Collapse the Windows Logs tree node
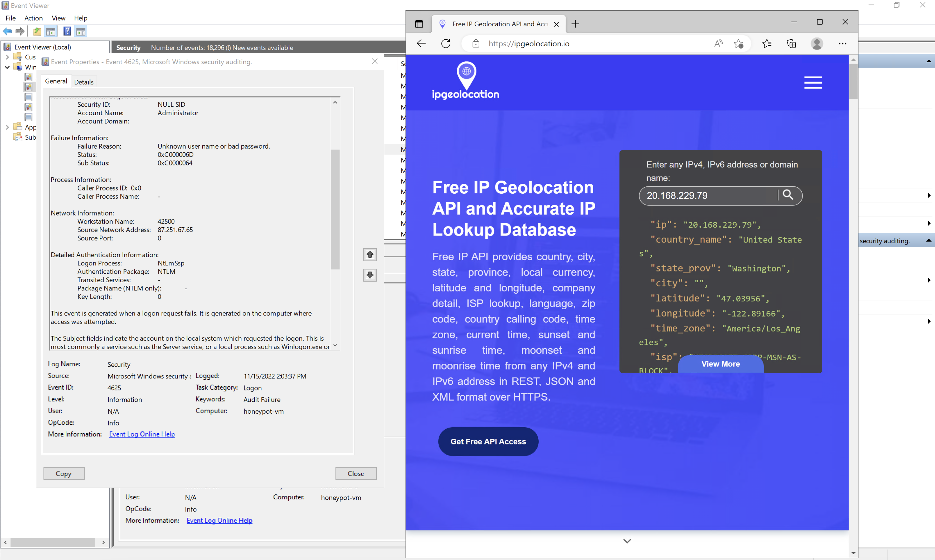935x560 pixels. (7, 67)
